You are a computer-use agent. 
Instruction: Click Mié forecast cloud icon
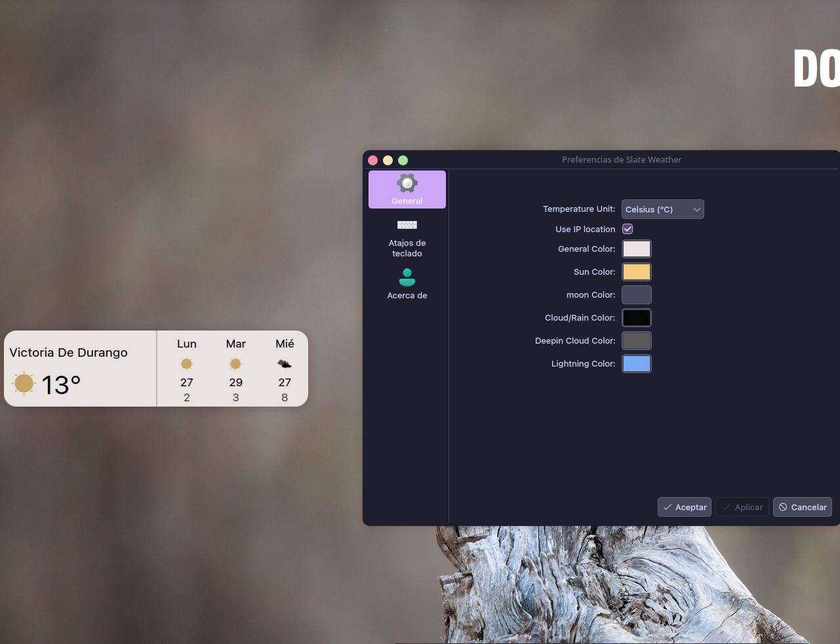(x=285, y=363)
